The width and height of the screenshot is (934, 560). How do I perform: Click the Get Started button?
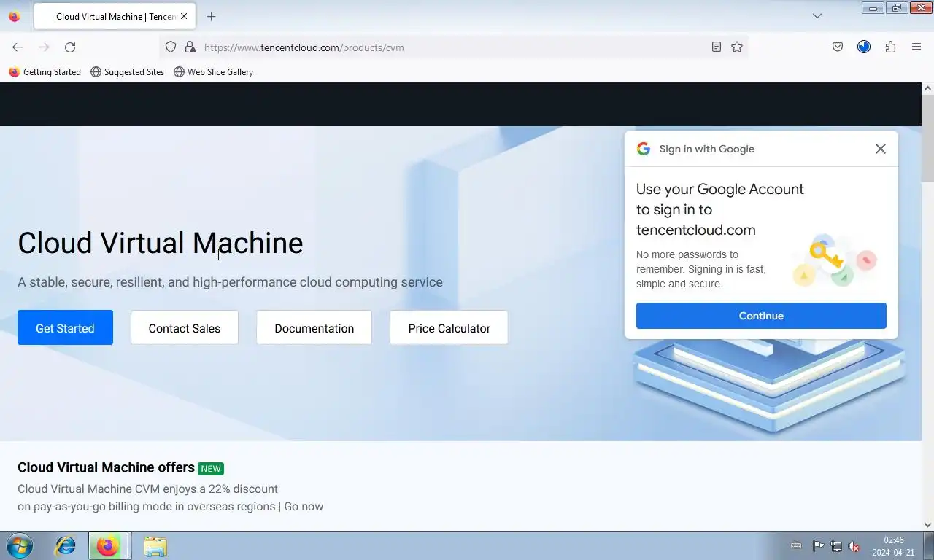click(x=65, y=327)
